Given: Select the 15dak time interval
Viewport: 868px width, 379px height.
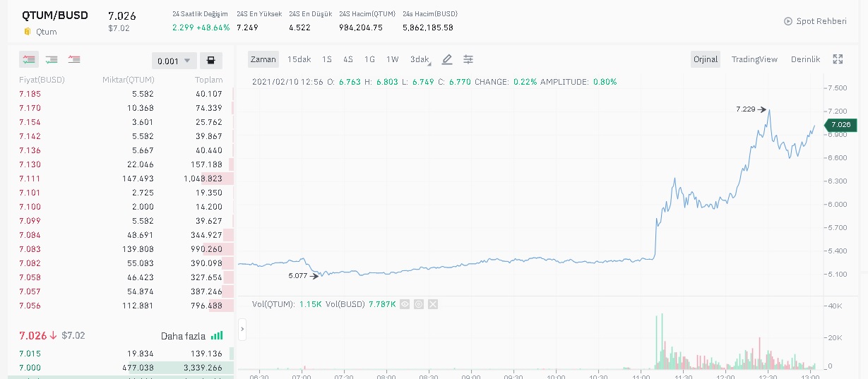Looking at the screenshot, I should coord(299,59).
